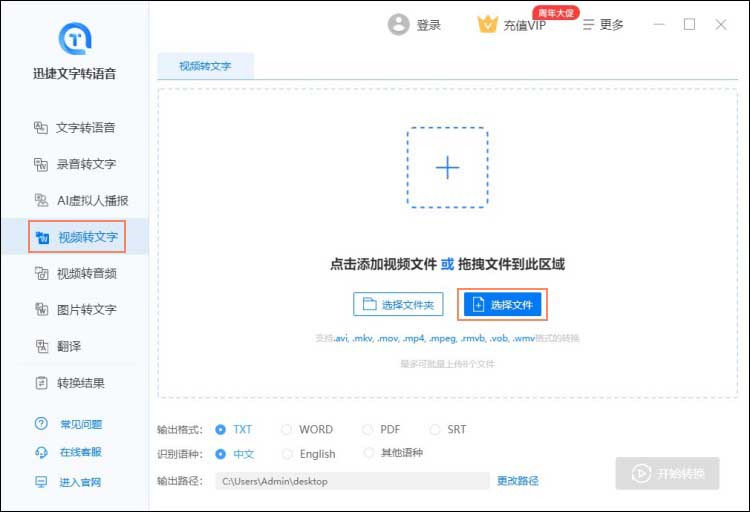The height and width of the screenshot is (512, 750).
Task: Click the 录音转文字 sidebar icon
Action: pyautogui.click(x=41, y=164)
